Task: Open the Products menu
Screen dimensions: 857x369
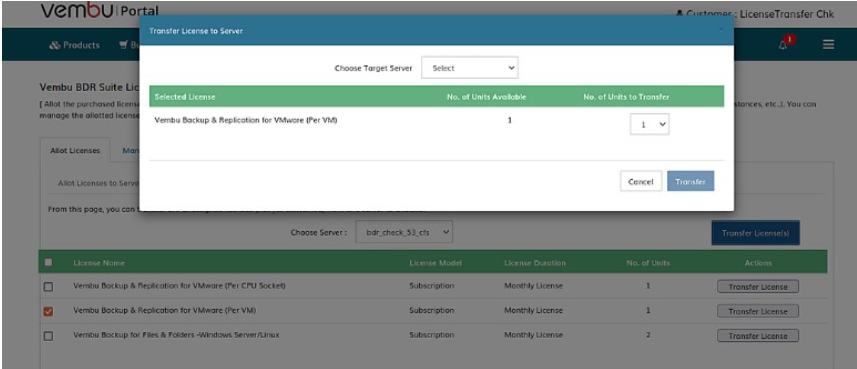Action: (74, 45)
